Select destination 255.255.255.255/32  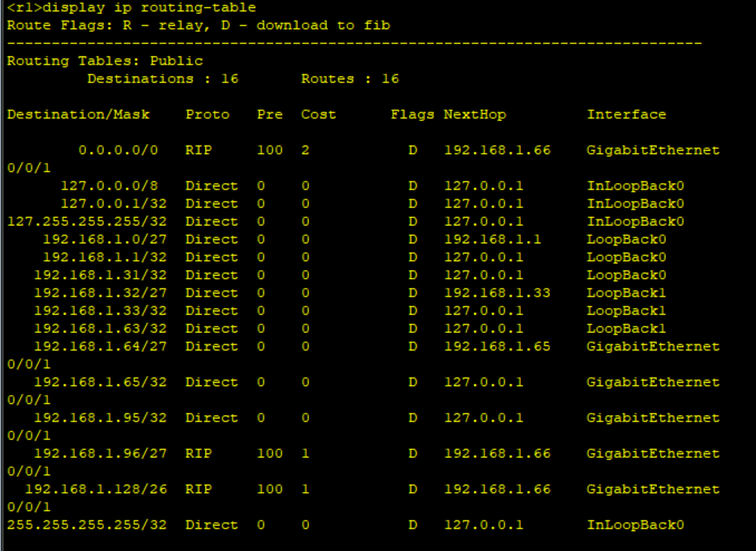87,525
